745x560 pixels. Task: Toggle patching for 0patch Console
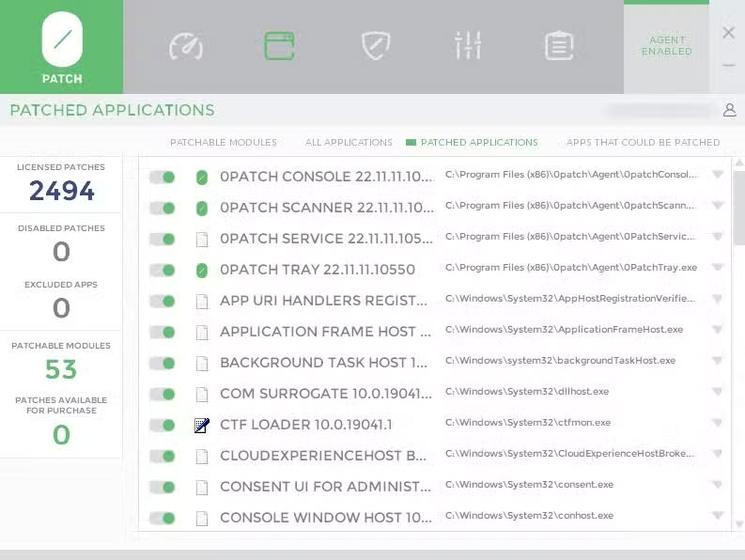coord(163,177)
